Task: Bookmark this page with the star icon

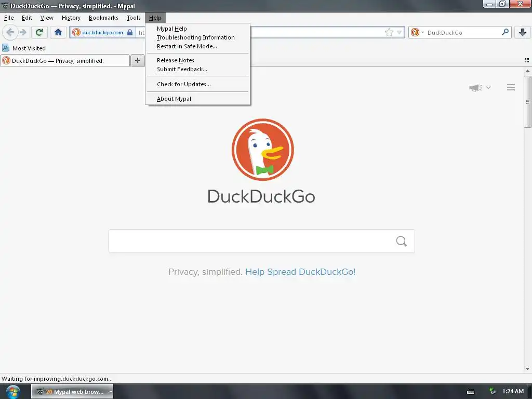Action: [x=389, y=33]
